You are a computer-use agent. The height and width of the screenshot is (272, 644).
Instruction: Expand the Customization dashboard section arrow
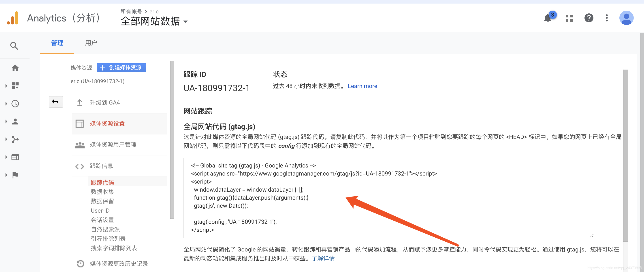6,86
